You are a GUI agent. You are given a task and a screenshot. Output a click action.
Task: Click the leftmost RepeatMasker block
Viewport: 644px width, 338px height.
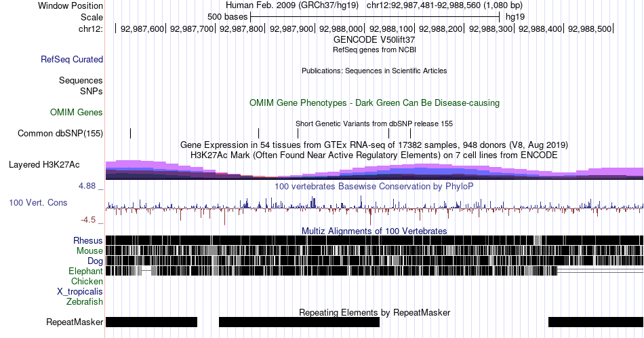[x=152, y=322]
